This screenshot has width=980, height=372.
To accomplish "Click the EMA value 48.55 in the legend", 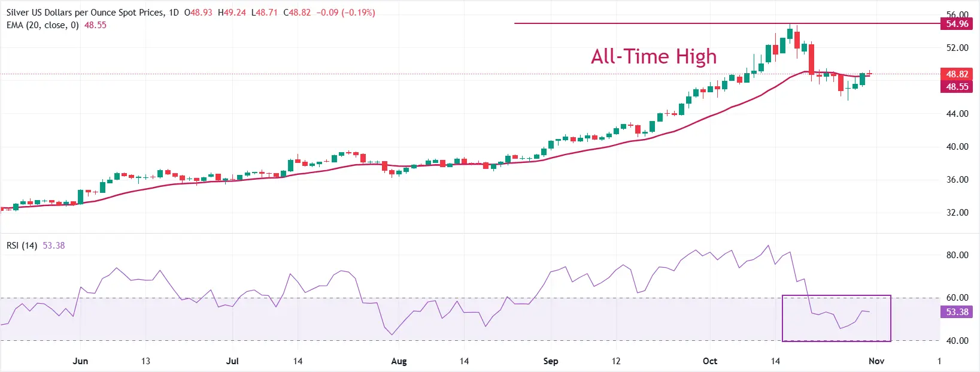I will point(95,25).
